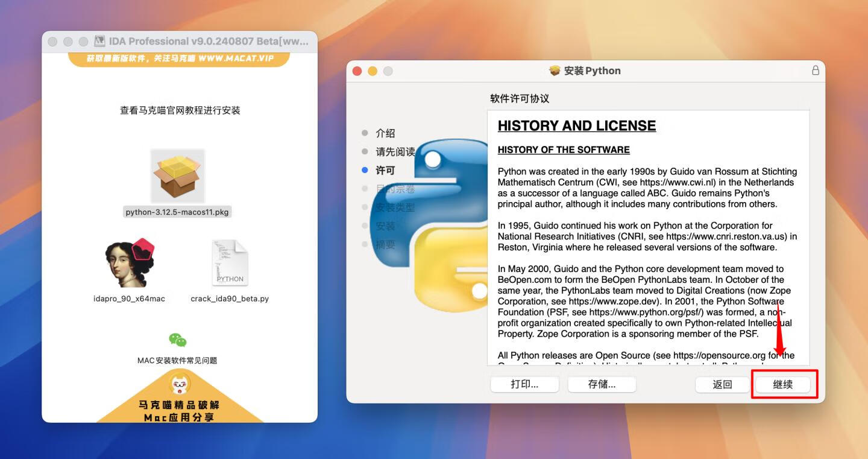The image size is (868, 459).
Task: Click the HISTORY AND LICENSE heading
Action: pyautogui.click(x=577, y=125)
